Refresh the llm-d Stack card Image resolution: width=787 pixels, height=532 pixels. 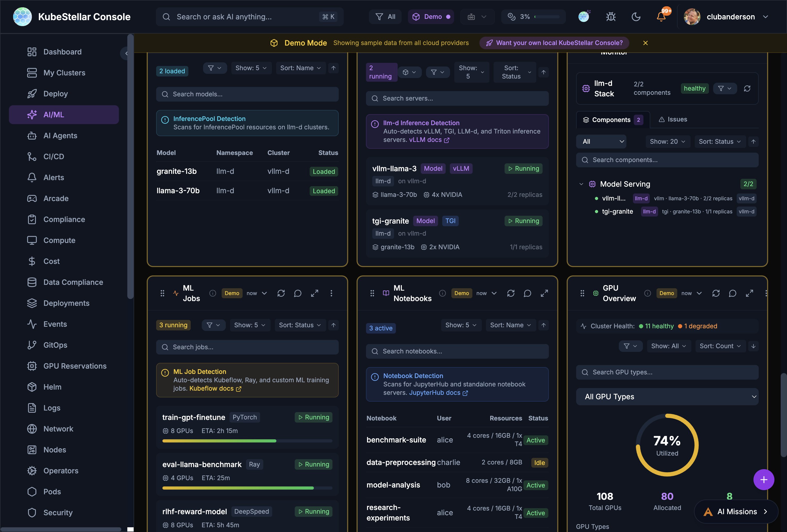[747, 89]
